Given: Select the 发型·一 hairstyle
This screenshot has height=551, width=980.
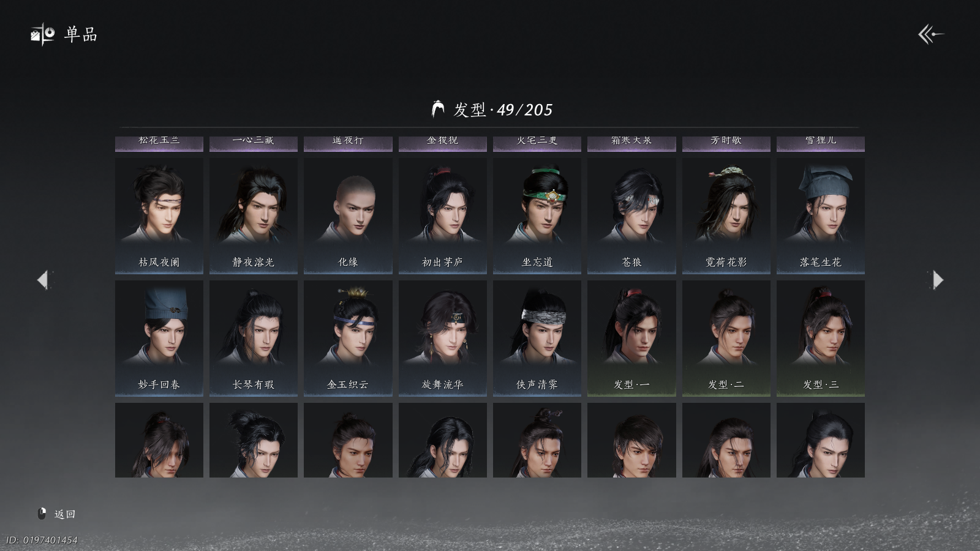Looking at the screenshot, I should pos(631,338).
